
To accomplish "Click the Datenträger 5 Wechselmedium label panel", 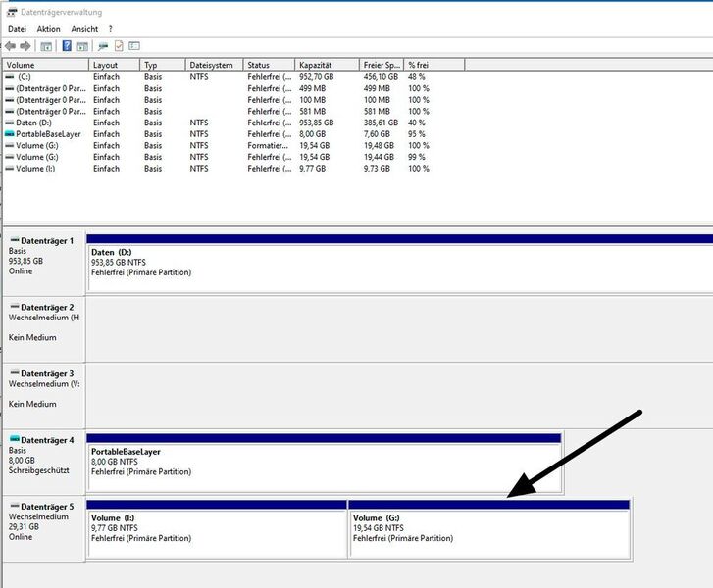I will (44, 528).
